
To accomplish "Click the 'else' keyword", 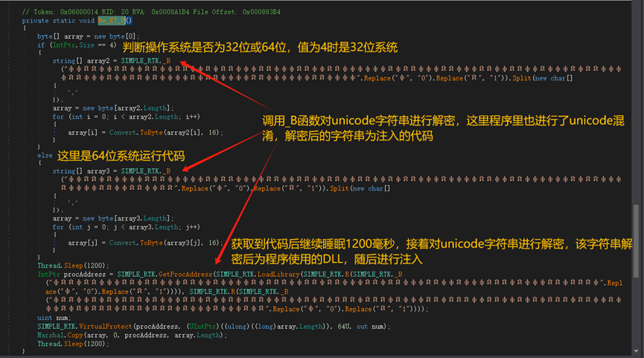I will 45,156.
